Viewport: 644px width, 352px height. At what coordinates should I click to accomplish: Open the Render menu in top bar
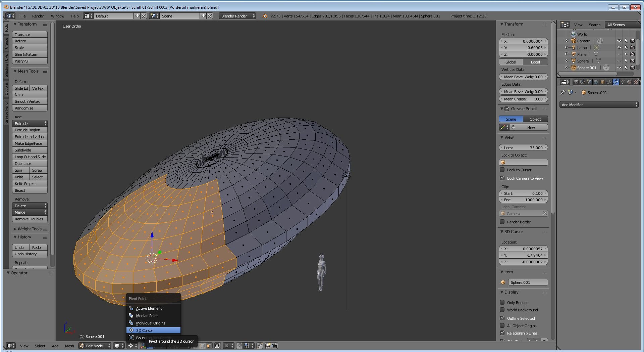[x=38, y=16]
